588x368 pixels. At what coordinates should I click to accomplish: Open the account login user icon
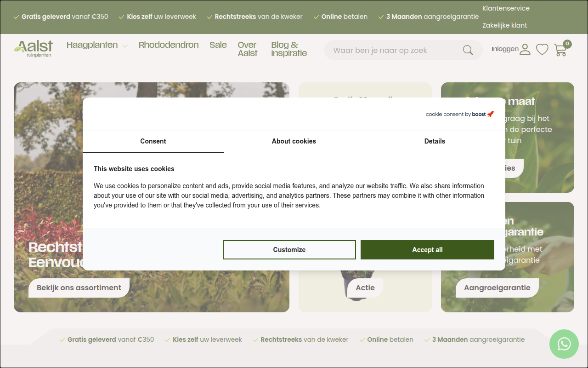(x=525, y=49)
